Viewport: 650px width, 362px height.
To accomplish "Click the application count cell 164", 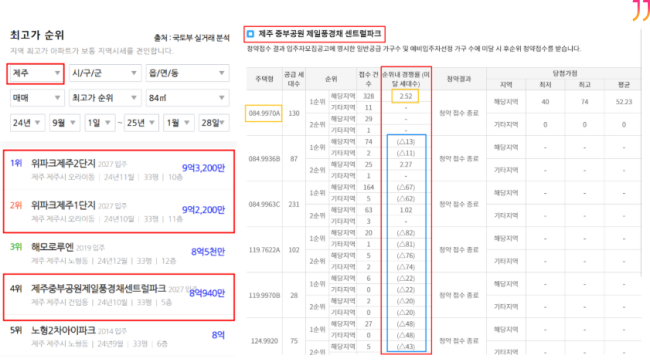I will 369,187.
